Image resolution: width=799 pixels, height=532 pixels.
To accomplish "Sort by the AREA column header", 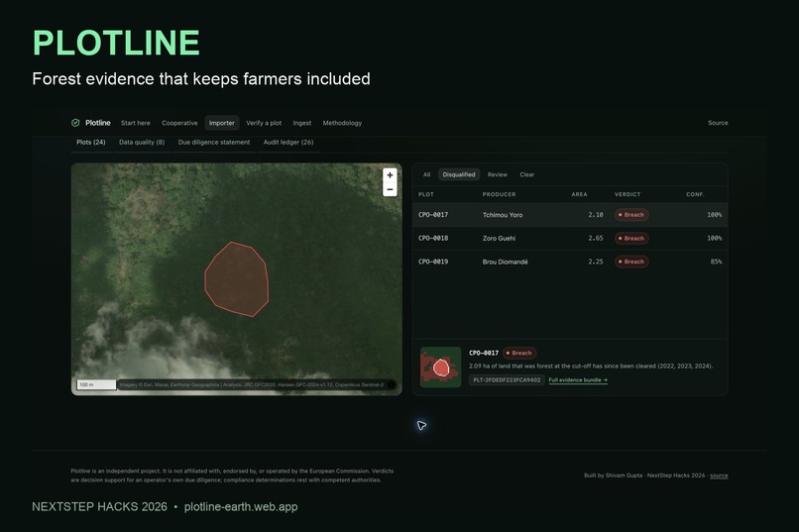I will 579,194.
